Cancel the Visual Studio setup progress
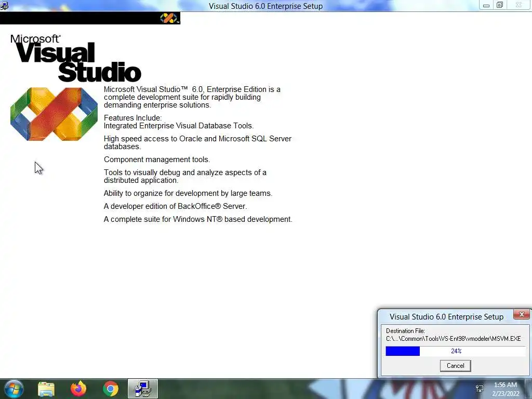This screenshot has width=532, height=399. [455, 366]
